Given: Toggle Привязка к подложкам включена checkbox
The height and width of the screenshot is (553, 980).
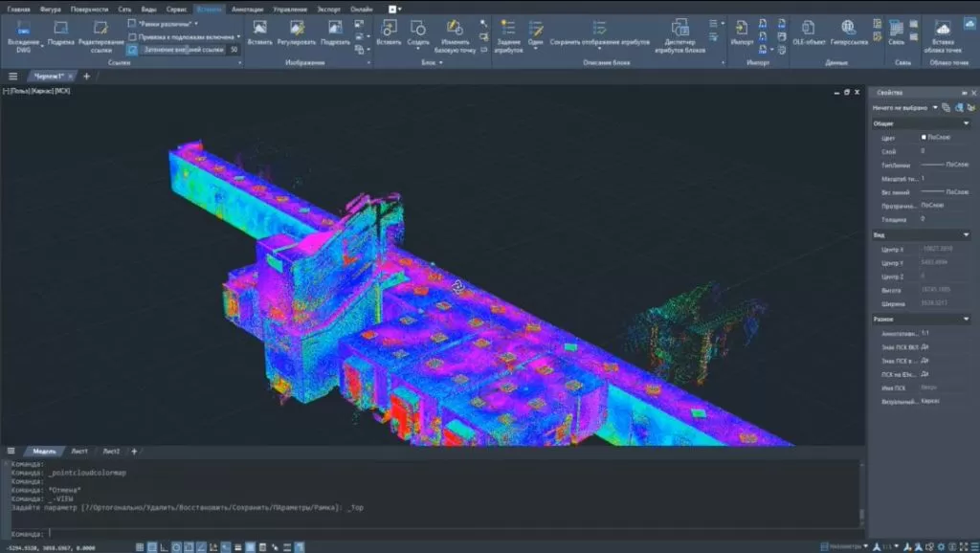Looking at the screenshot, I should point(132,37).
